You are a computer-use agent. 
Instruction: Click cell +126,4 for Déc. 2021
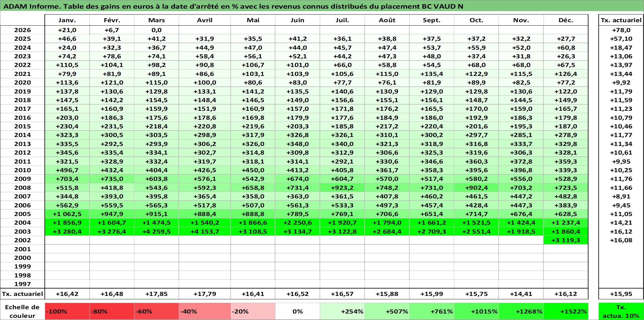[x=566, y=74]
